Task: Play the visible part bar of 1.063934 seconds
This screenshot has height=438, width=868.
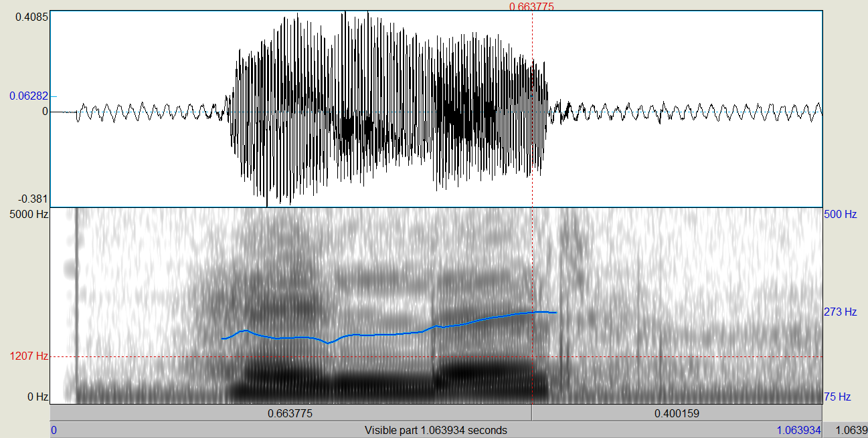Action: [436, 430]
